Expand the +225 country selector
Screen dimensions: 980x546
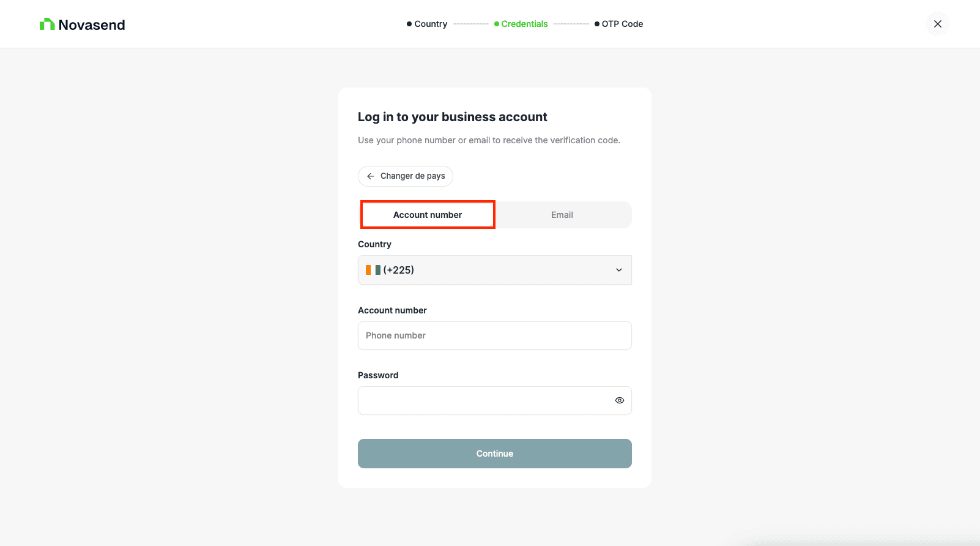pyautogui.click(x=494, y=269)
